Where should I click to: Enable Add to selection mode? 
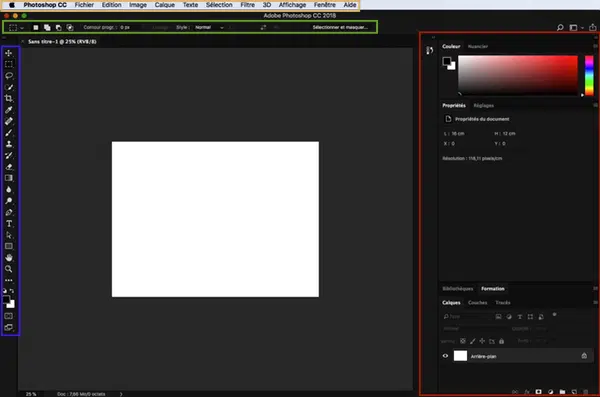pos(47,28)
